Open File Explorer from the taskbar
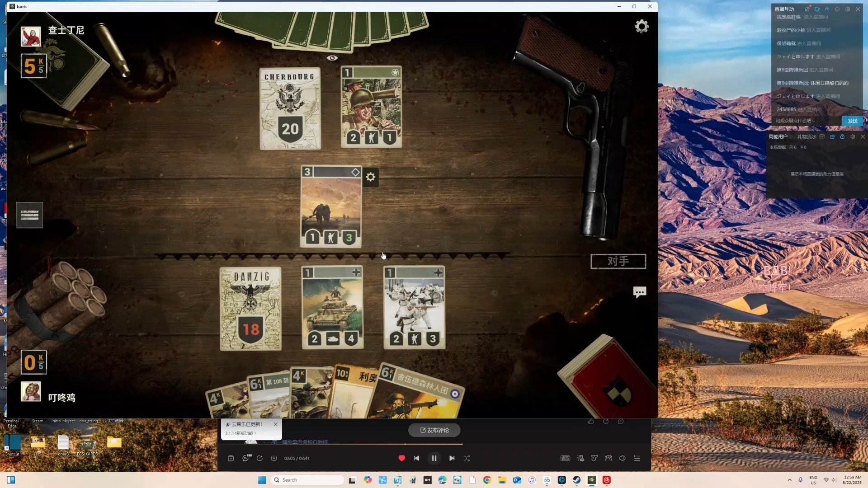Viewport: 868px width, 488px height. 502,480
